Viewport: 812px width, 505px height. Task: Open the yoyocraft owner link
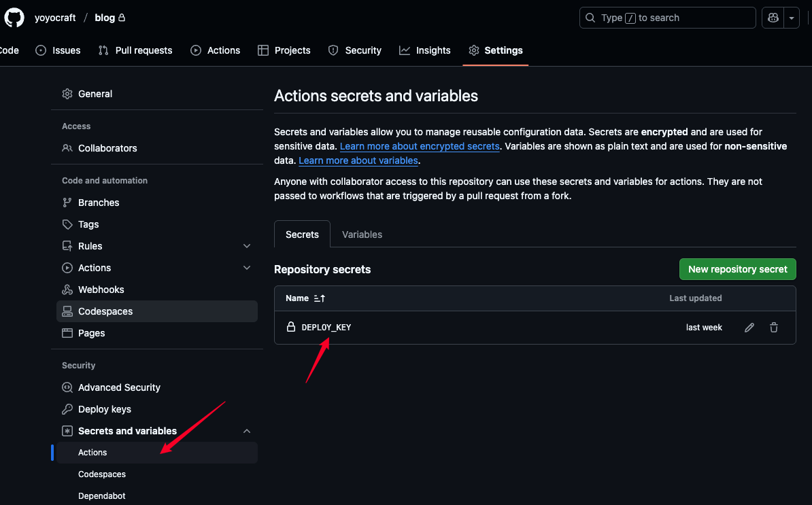click(55, 18)
